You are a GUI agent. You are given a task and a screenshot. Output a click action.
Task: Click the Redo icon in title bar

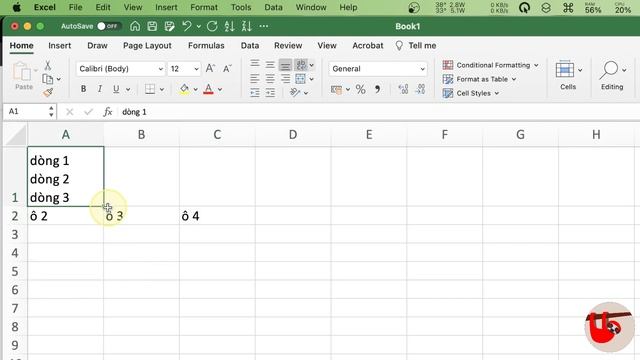click(212, 27)
